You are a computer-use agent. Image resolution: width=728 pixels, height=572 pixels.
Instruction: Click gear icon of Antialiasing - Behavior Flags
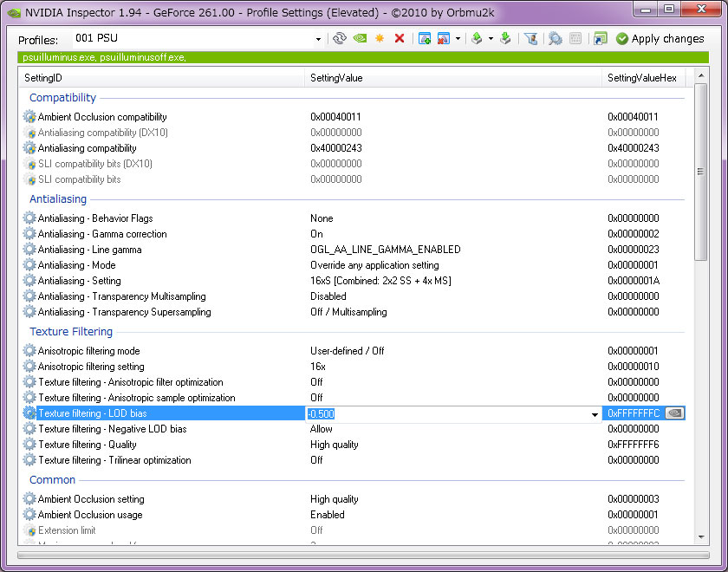point(29,218)
